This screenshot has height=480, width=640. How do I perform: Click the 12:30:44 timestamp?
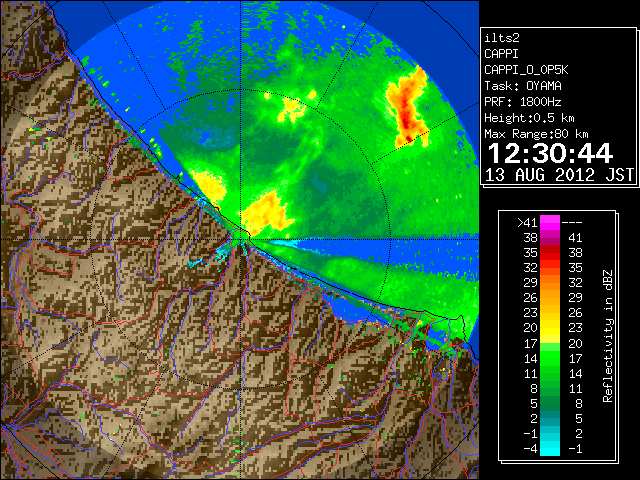pyautogui.click(x=550, y=153)
